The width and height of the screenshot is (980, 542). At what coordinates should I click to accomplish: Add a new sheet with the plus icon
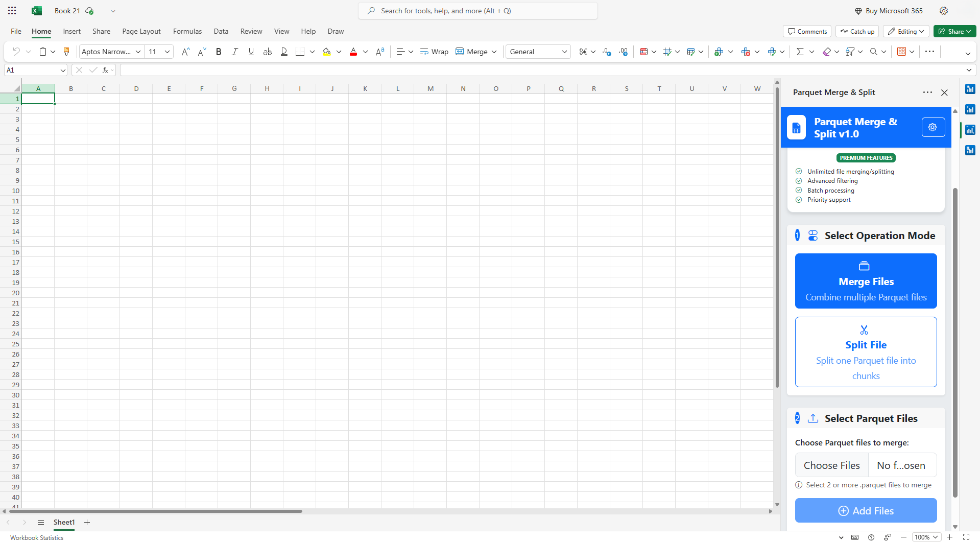(x=87, y=522)
